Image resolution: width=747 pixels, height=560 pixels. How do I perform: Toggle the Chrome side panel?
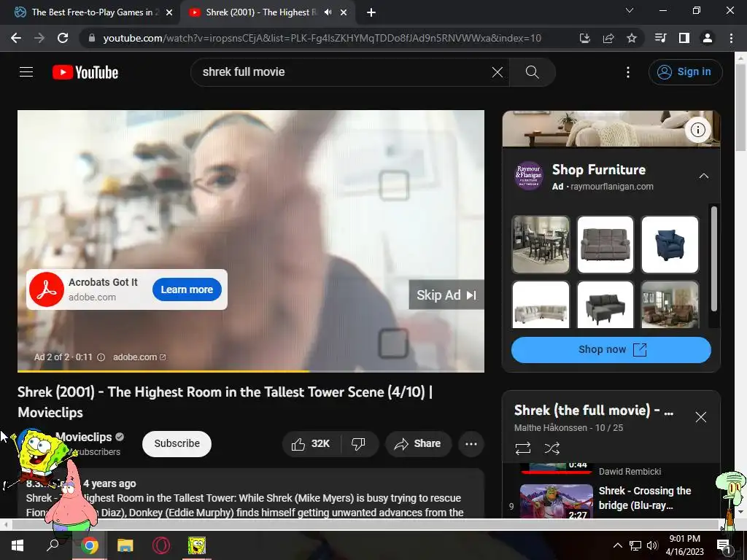click(x=684, y=38)
